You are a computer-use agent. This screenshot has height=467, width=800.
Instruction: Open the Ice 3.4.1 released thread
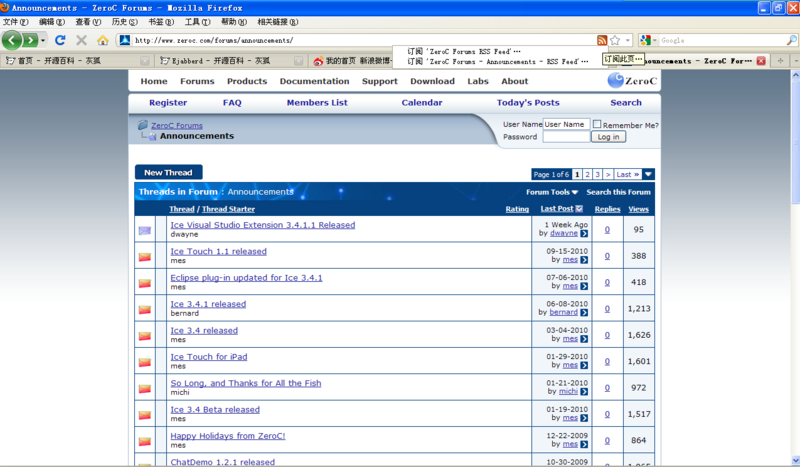click(x=207, y=304)
